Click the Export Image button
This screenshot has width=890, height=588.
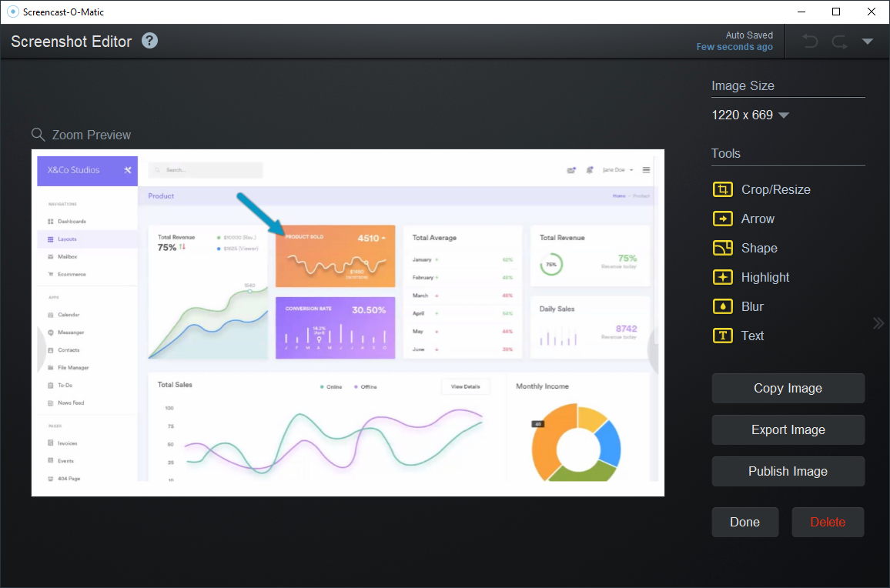pyautogui.click(x=788, y=429)
